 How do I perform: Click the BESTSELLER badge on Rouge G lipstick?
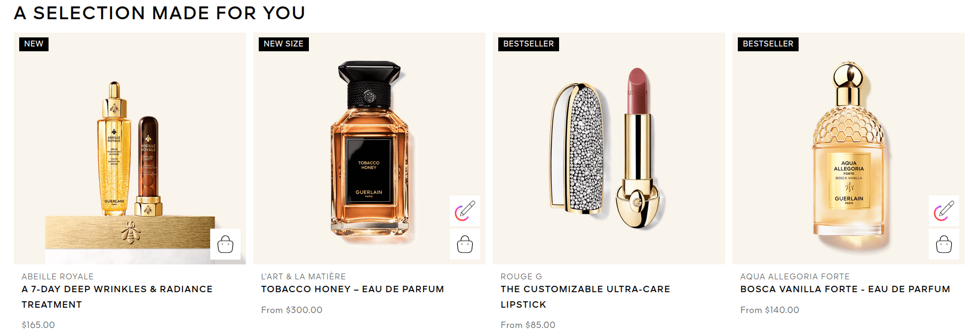[x=528, y=44]
